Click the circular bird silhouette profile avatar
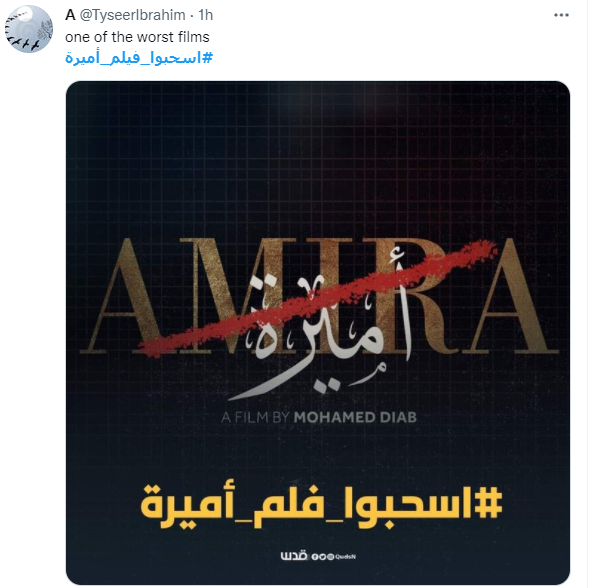 tap(29, 29)
